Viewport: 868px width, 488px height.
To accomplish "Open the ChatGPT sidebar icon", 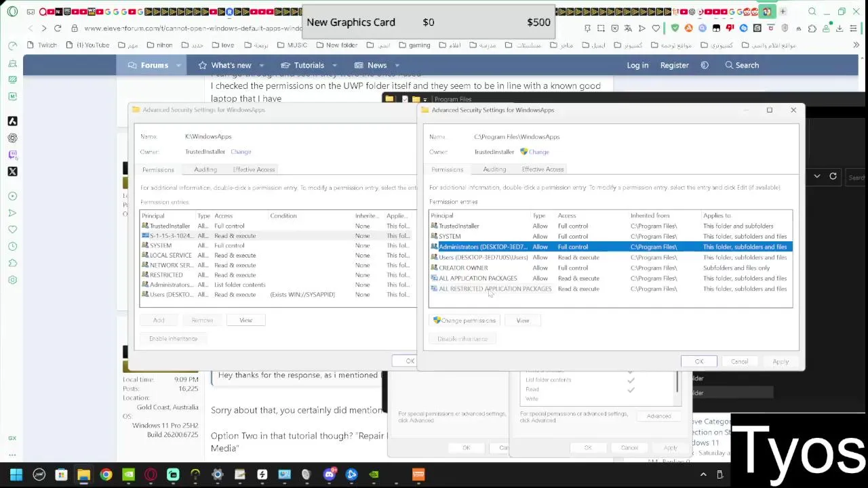I will (12, 138).
